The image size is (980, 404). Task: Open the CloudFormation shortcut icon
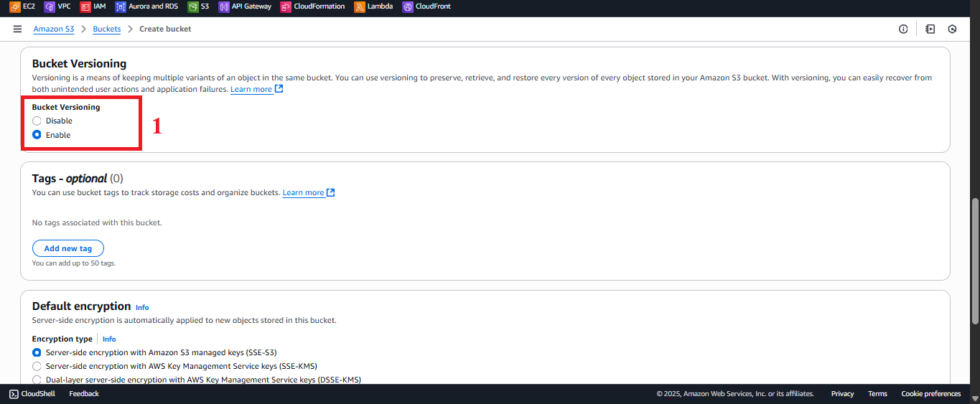[x=286, y=6]
